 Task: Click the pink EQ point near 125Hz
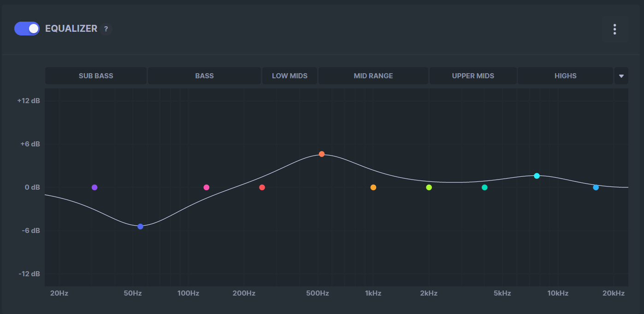(x=207, y=187)
